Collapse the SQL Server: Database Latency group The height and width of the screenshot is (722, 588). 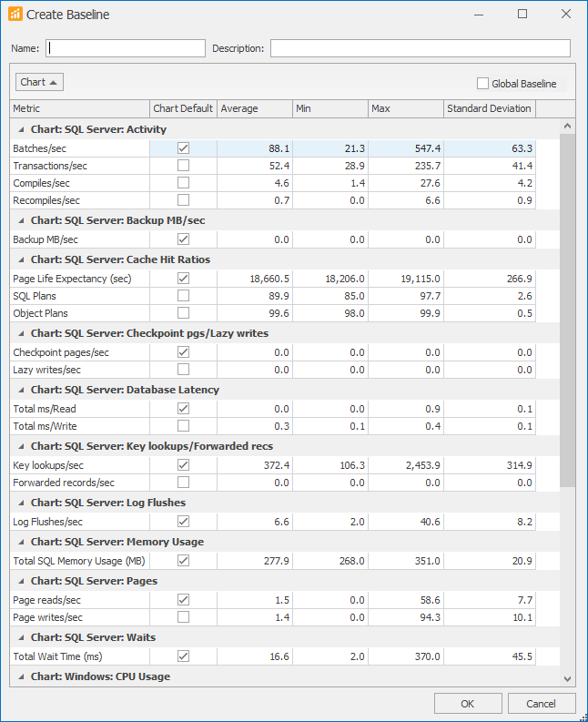point(21,391)
